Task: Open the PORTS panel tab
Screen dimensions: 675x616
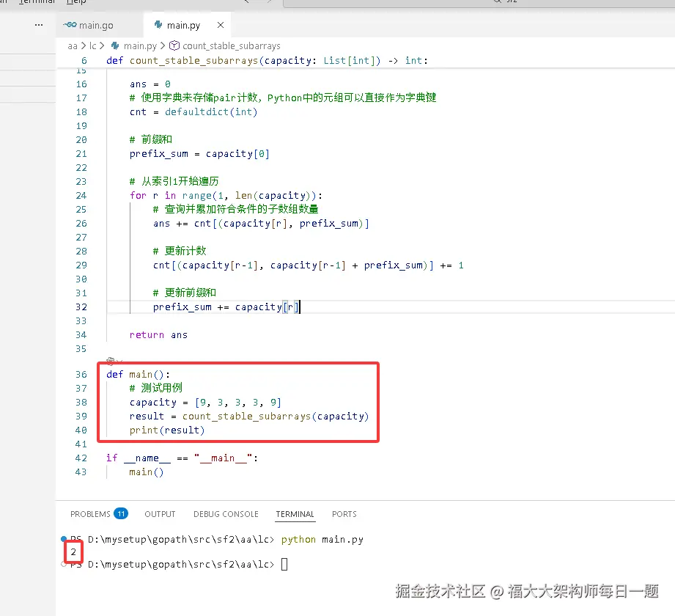Action: pos(344,514)
